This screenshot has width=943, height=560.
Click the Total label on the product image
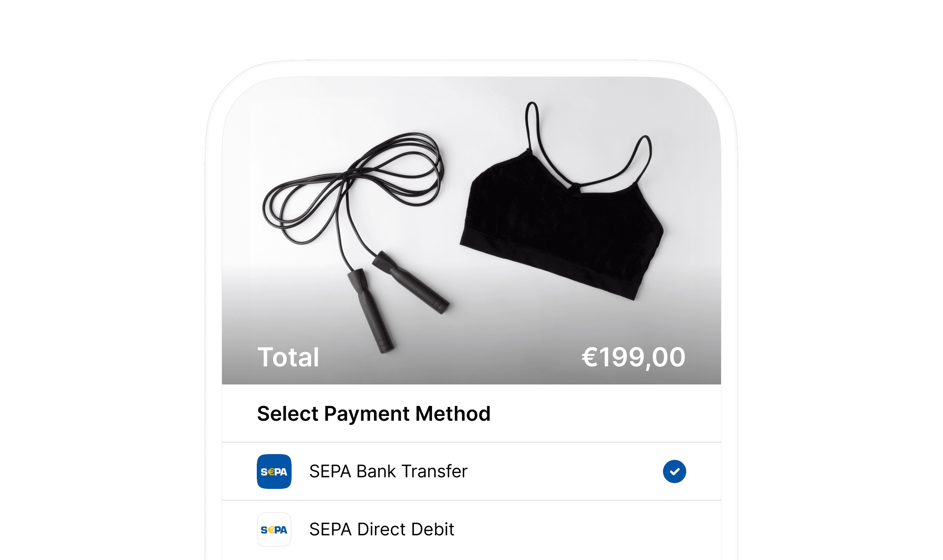click(288, 357)
